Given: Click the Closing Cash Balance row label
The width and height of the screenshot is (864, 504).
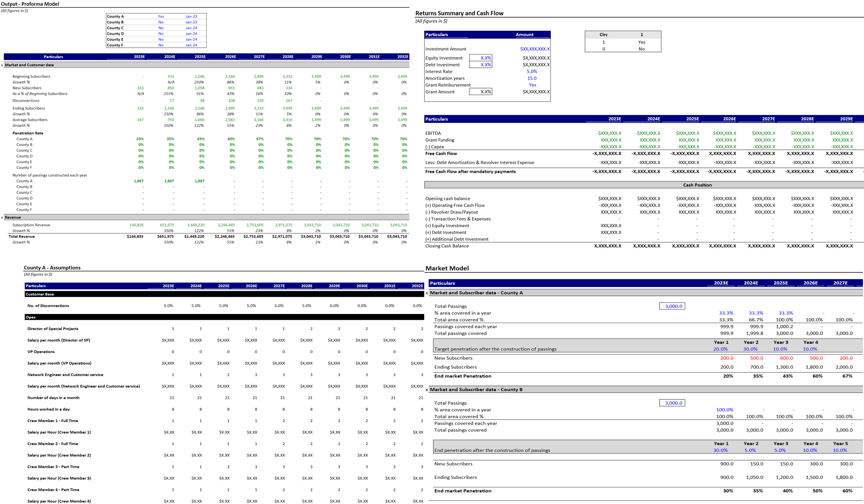Looking at the screenshot, I should pos(447,246).
